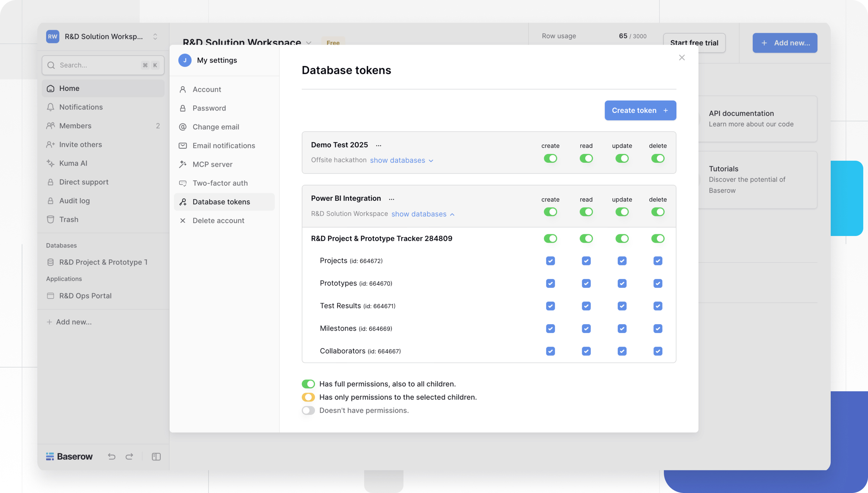The width and height of the screenshot is (868, 493).
Task: Click the Create token button
Action: tap(640, 110)
